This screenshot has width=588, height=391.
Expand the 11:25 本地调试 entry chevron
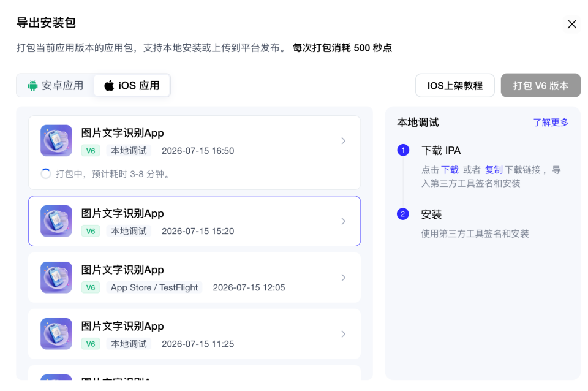click(x=344, y=334)
